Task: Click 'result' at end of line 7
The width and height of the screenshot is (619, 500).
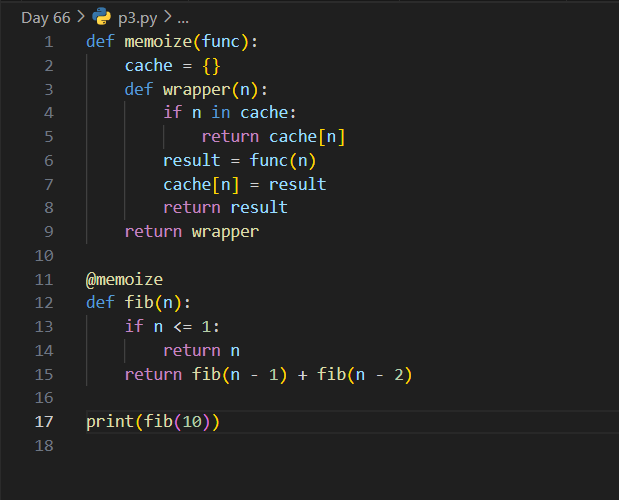Action: (298, 184)
